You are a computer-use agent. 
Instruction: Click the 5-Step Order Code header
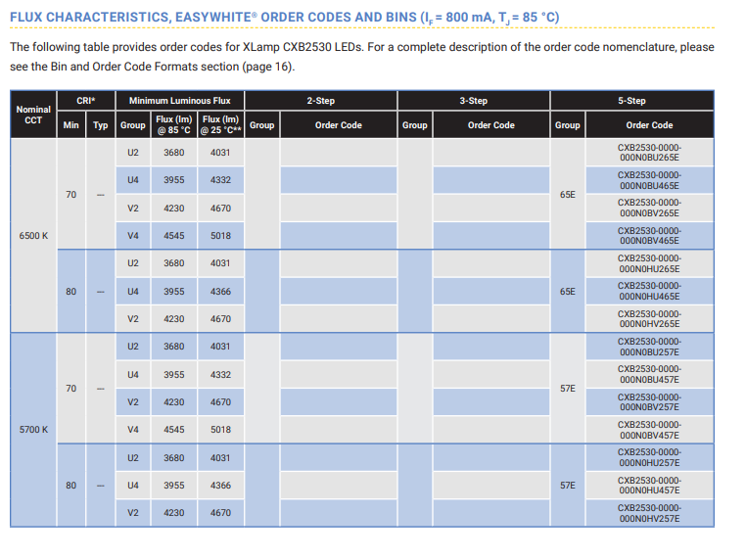click(x=649, y=125)
